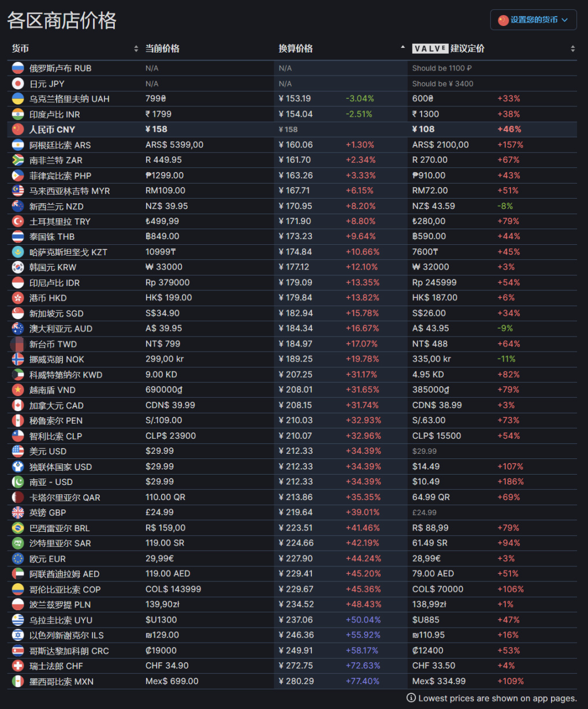Sort by 换算价格 column header

[x=296, y=48]
